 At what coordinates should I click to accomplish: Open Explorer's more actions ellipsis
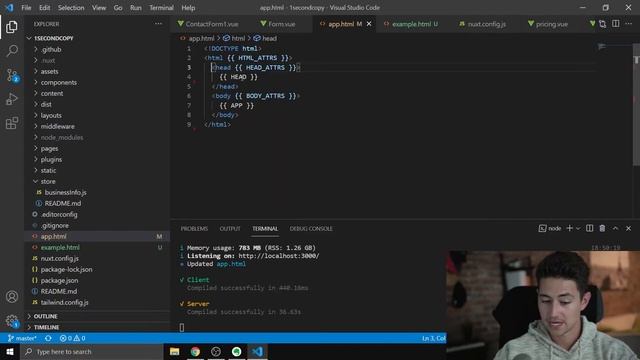pos(158,24)
